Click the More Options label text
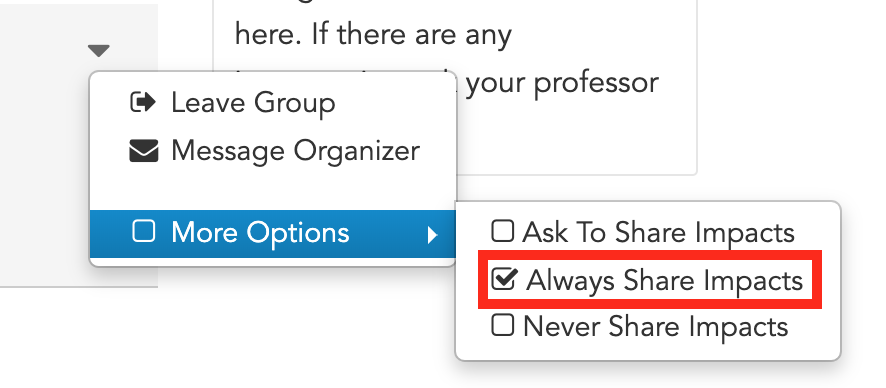 (x=260, y=233)
